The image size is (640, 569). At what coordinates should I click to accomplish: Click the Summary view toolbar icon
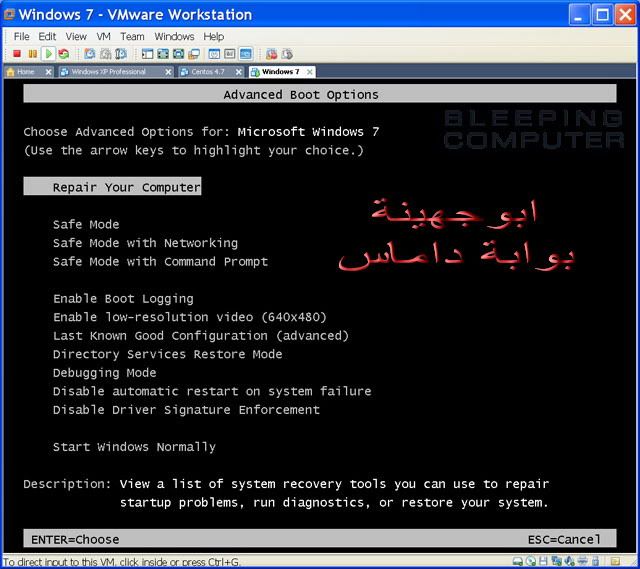point(214,54)
